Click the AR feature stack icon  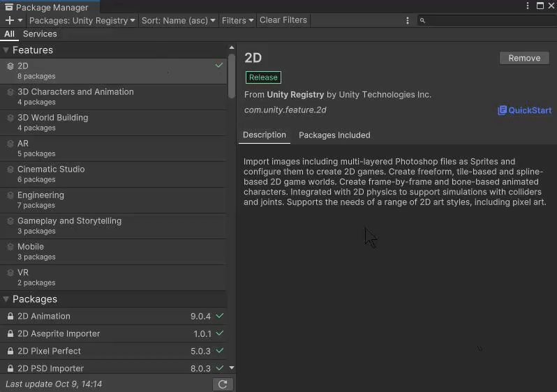tap(10, 144)
